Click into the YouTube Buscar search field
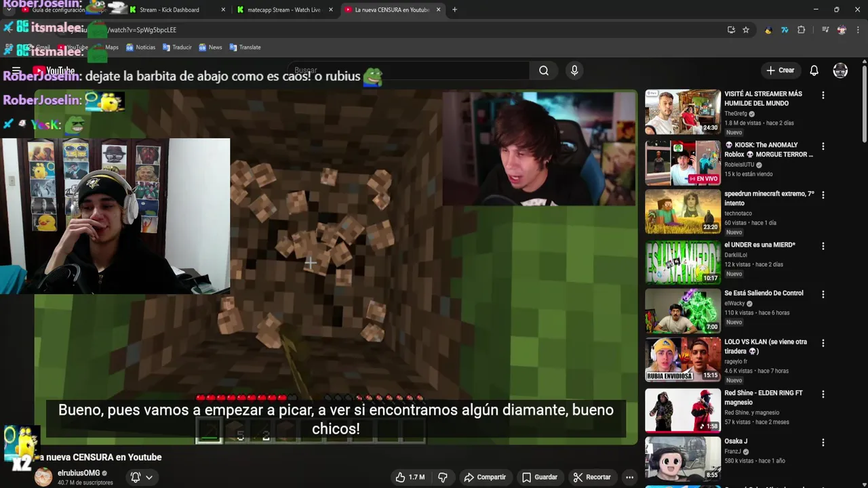The width and height of the screenshot is (868, 488). [x=410, y=70]
